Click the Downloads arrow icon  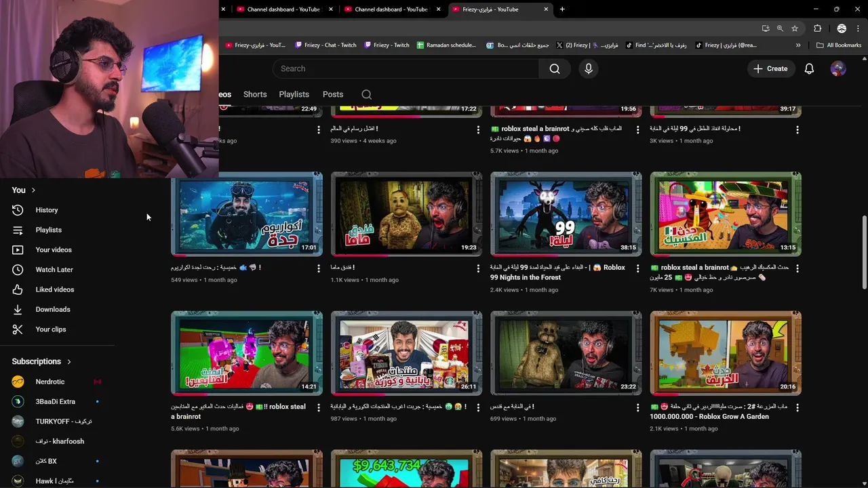[18, 309]
